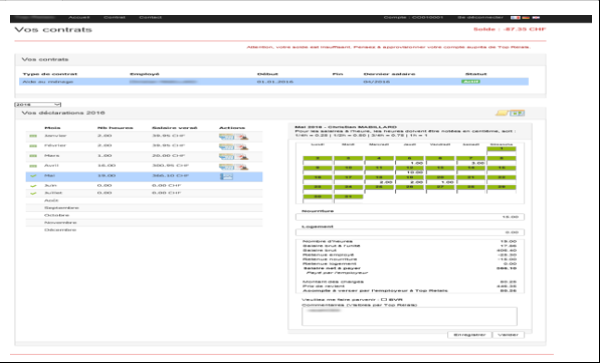Image resolution: width=600 pixels, height=363 pixels.
Task: Click the hours field under day 20
Action: click(440, 182)
